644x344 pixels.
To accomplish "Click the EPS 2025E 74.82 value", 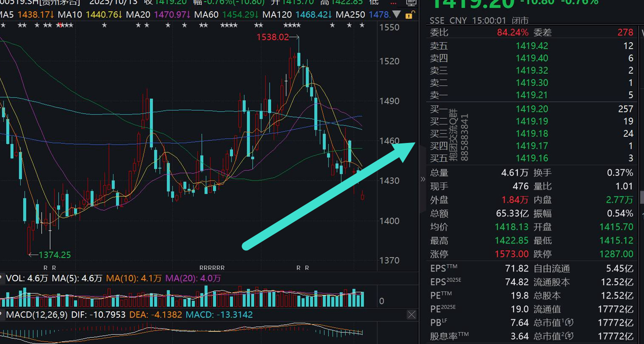I will pyautogui.click(x=517, y=282).
